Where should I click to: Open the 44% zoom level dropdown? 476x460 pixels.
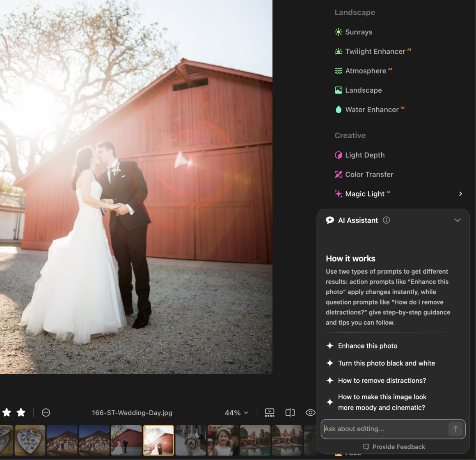[236, 413]
